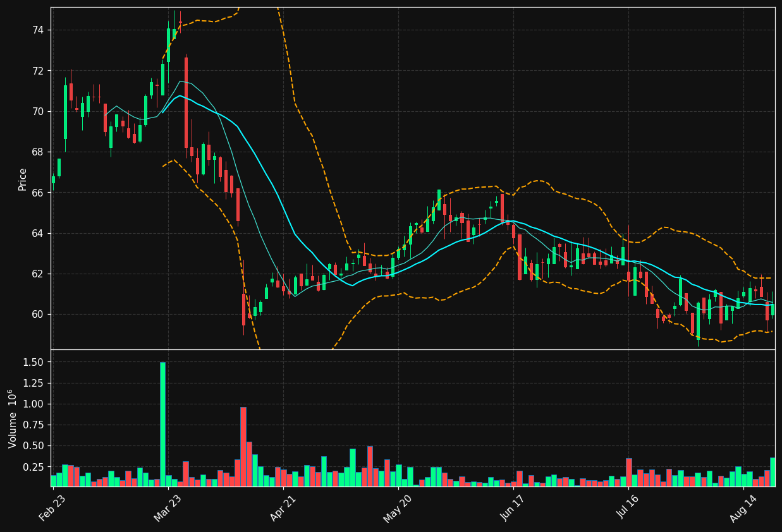Click the 72 price axis tick
Viewport: 782px width, 532px height.
click(37, 71)
